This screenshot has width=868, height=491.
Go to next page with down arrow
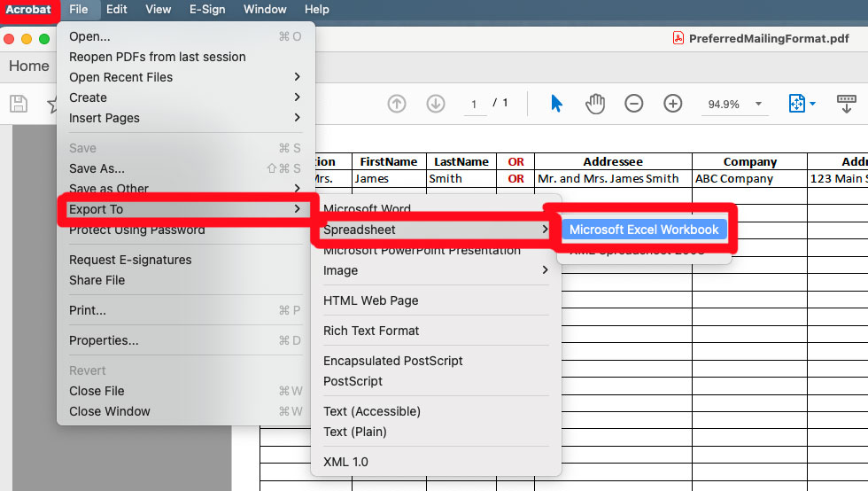436,104
